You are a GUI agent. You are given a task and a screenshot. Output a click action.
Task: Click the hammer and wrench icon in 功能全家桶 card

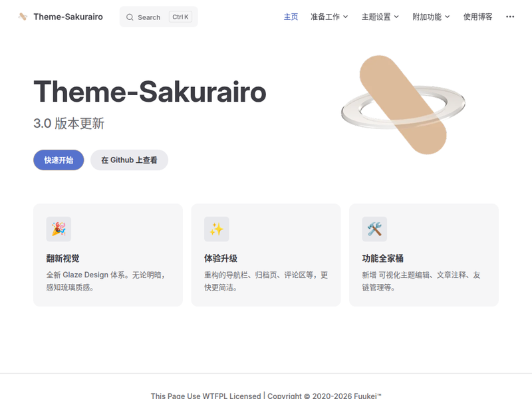tap(374, 229)
